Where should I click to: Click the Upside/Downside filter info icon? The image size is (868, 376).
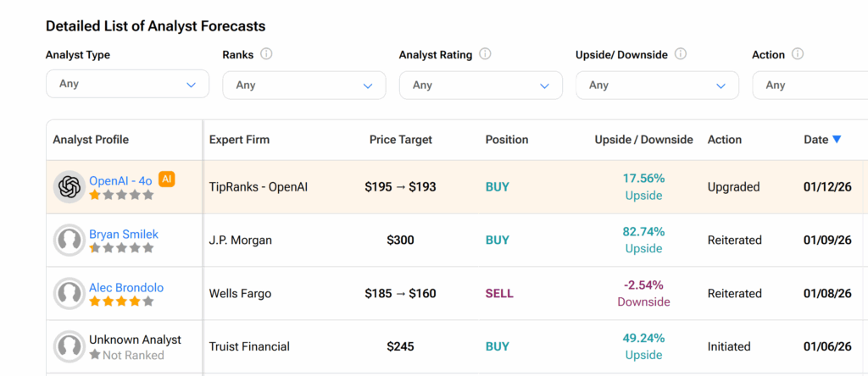680,54
